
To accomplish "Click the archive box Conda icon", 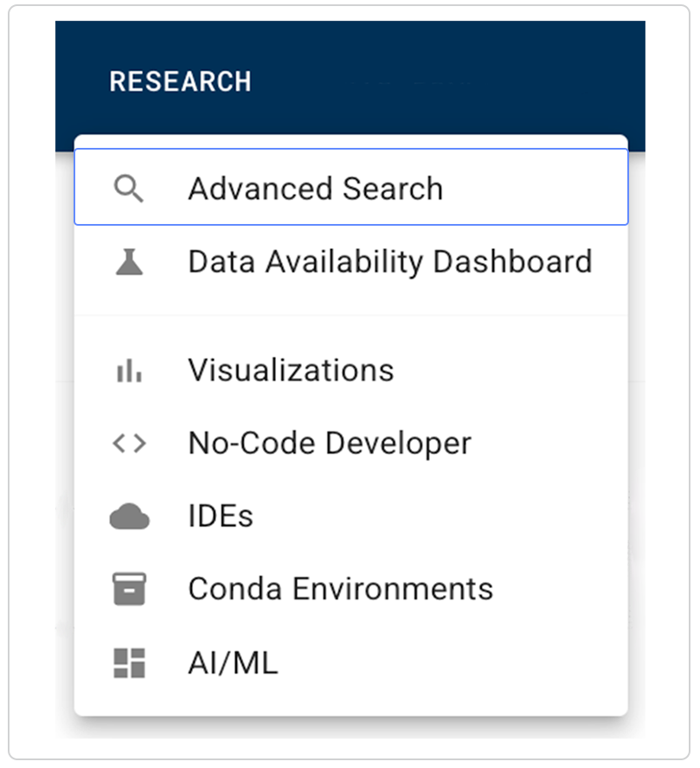I will 129,590.
